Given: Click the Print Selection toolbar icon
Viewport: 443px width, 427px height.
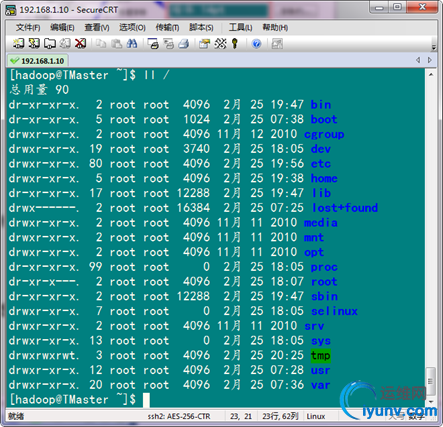Looking at the screenshot, I should pyautogui.click(x=168, y=43).
